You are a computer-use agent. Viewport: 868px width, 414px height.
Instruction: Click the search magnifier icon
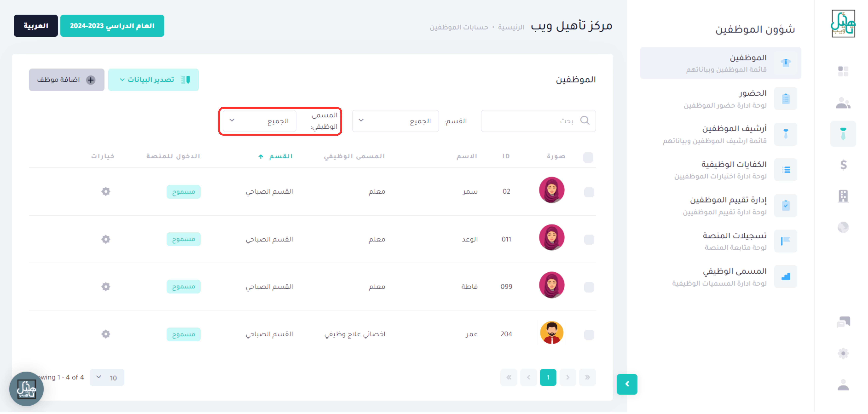pyautogui.click(x=585, y=121)
